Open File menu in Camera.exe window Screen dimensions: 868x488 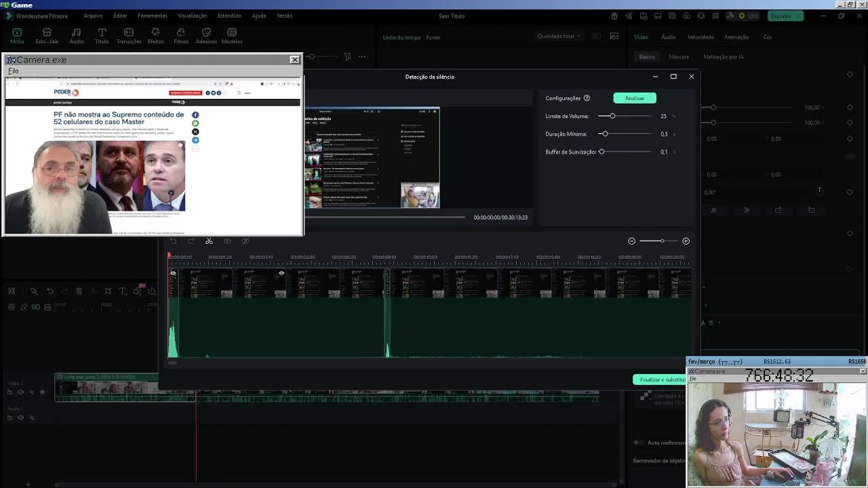pyautogui.click(x=14, y=70)
